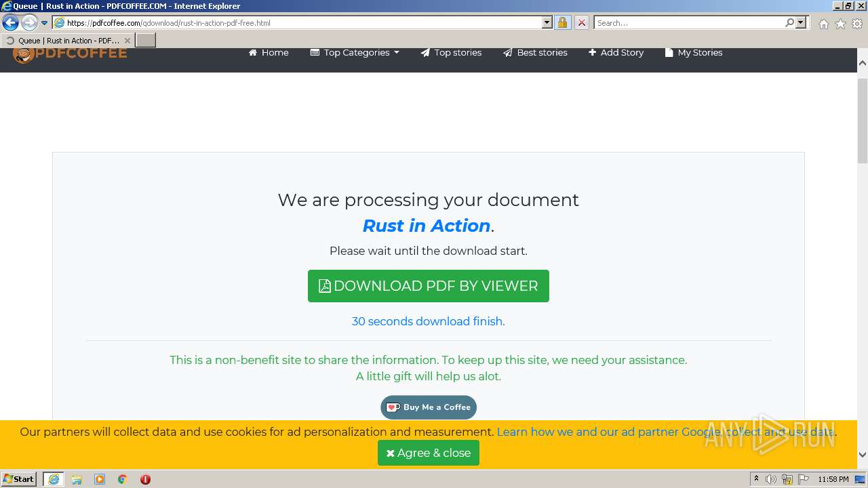Stop loading with the red X icon

(581, 22)
